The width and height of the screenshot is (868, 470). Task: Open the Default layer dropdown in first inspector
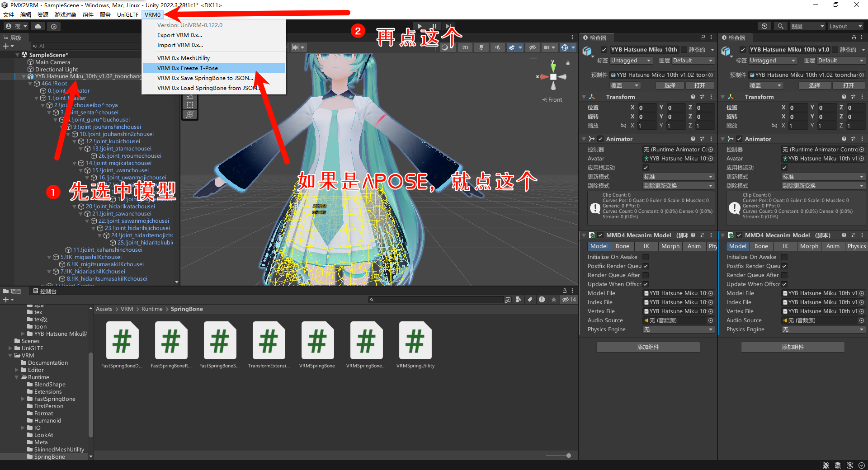click(x=693, y=61)
